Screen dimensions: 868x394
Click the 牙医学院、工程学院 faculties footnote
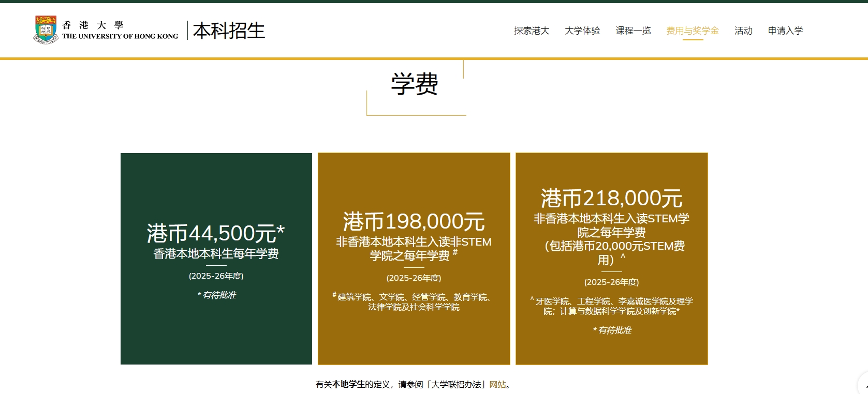(x=612, y=306)
